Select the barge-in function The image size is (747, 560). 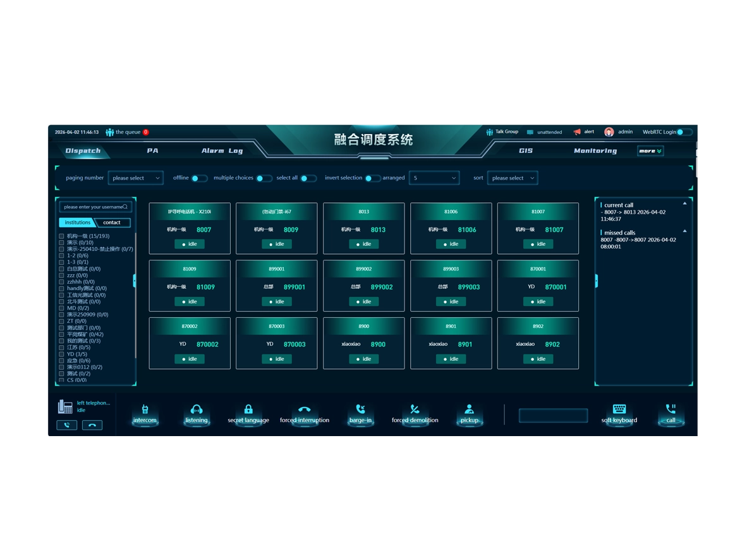(360, 413)
